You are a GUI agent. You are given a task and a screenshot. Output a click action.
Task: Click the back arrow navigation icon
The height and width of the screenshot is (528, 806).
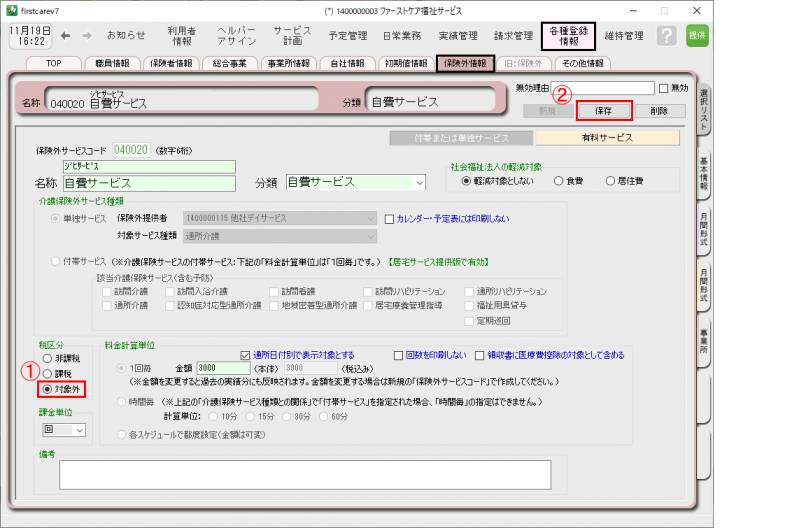point(65,36)
